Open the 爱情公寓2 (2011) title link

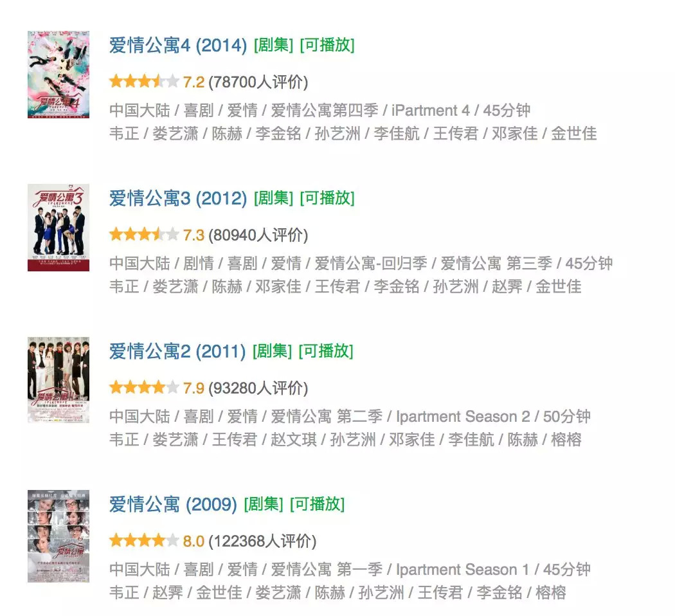[177, 351]
